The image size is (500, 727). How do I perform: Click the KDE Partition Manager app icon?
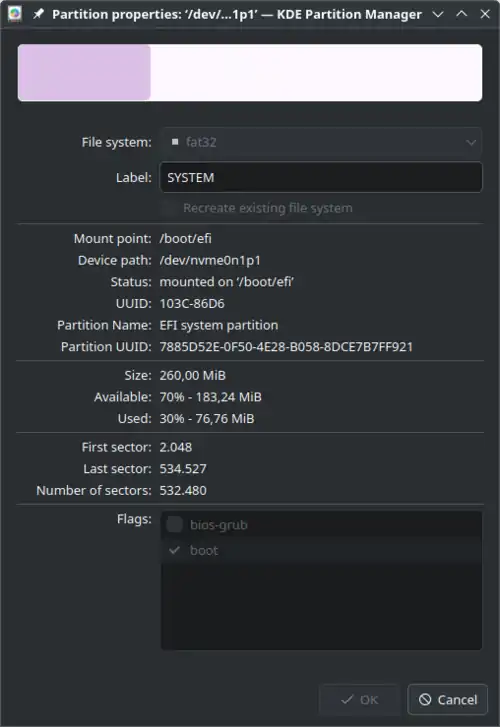coord(15,14)
